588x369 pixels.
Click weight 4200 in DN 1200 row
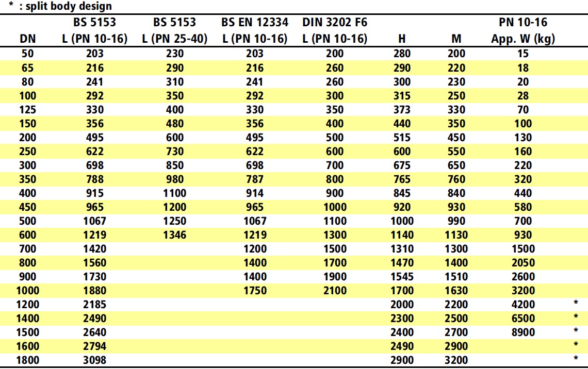523,304
